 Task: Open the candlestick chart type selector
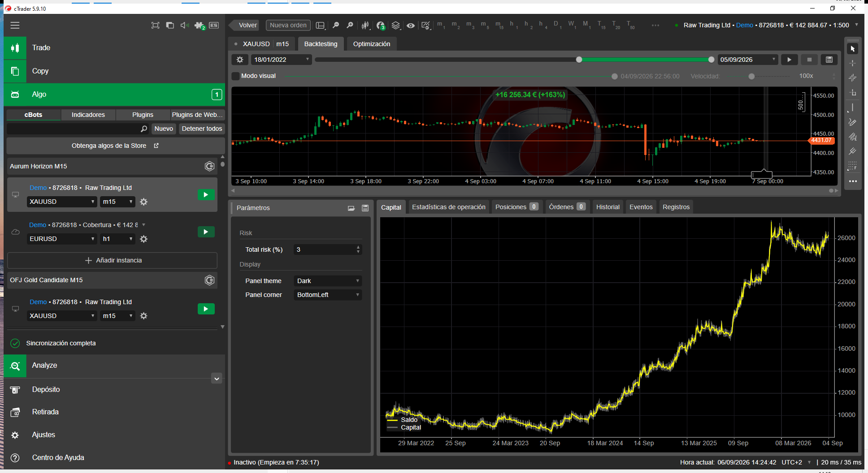[365, 25]
